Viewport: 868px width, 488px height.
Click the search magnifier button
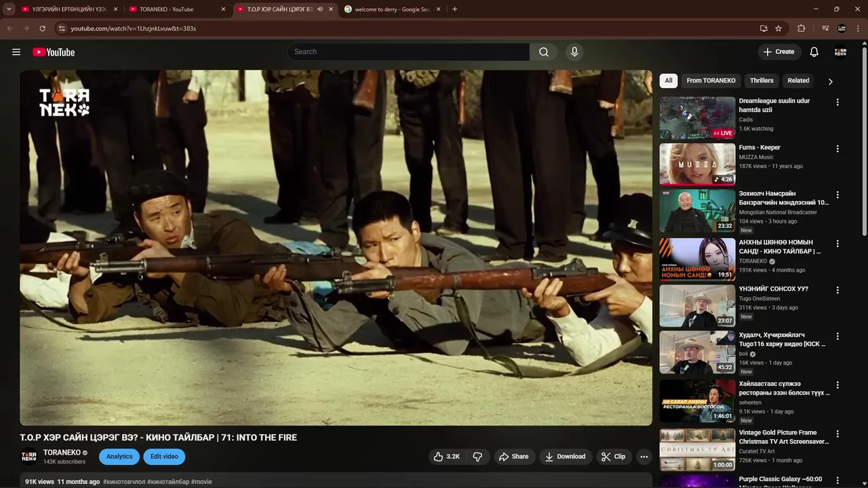tap(544, 52)
